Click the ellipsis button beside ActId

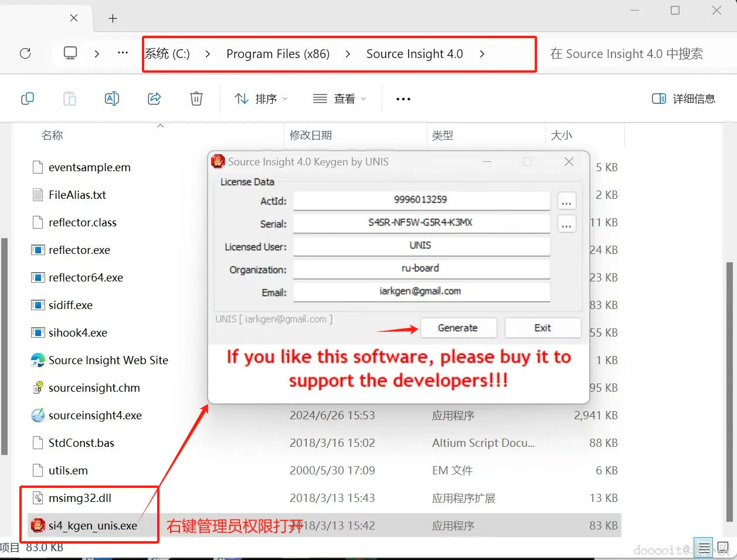pos(566,201)
